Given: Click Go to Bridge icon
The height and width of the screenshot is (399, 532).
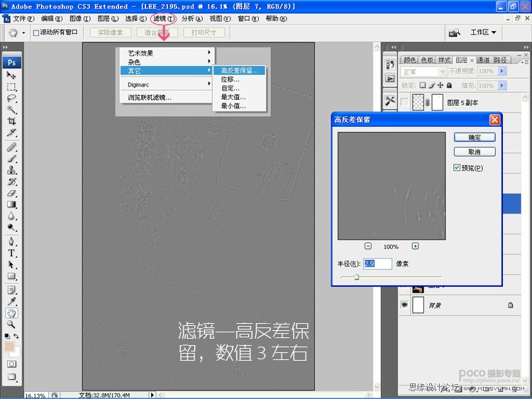Looking at the screenshot, I should [x=454, y=33].
